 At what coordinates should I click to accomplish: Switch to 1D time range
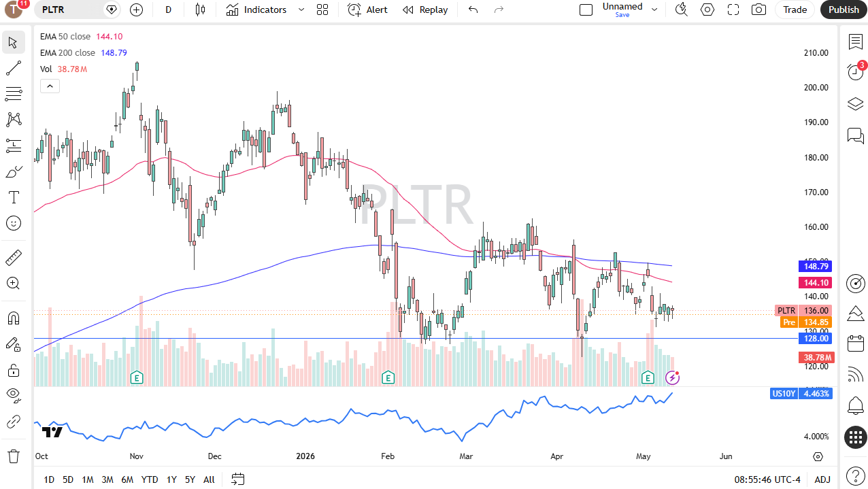pos(49,479)
